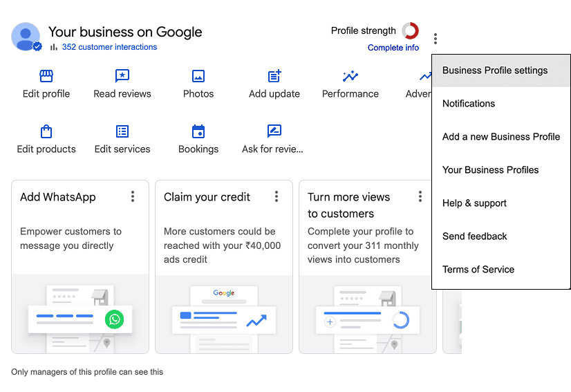Click the Edit products shopping bag icon
Screen dimensions: 571x392
click(x=46, y=131)
